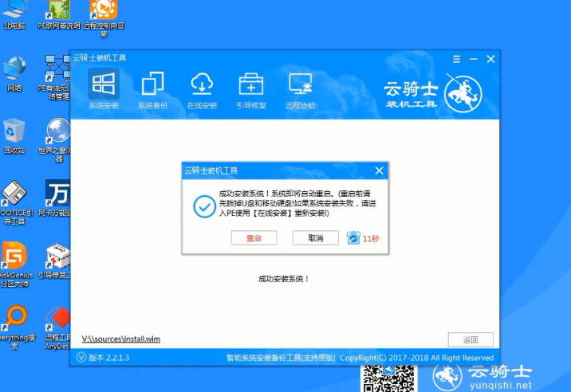Click the 返回 button
Image resolution: width=571 pixels, height=392 pixels.
[471, 339]
